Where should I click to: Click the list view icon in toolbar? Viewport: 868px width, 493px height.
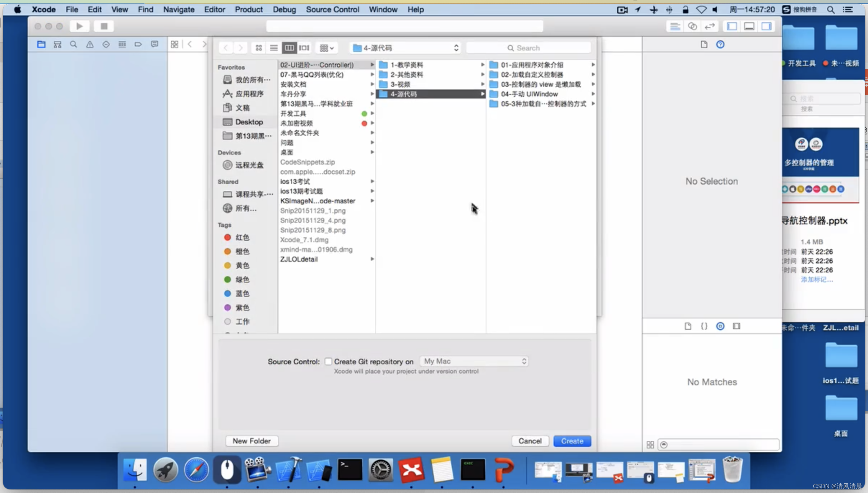coord(274,48)
